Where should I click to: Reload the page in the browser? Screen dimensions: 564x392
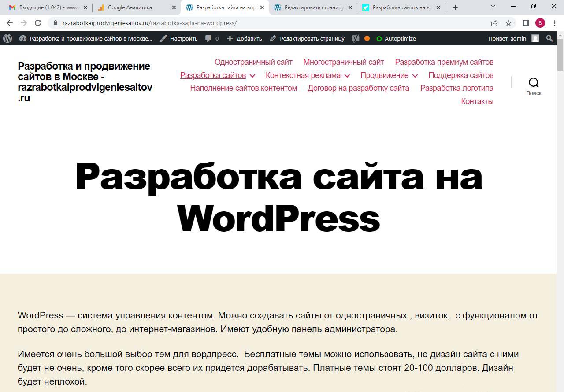38,23
